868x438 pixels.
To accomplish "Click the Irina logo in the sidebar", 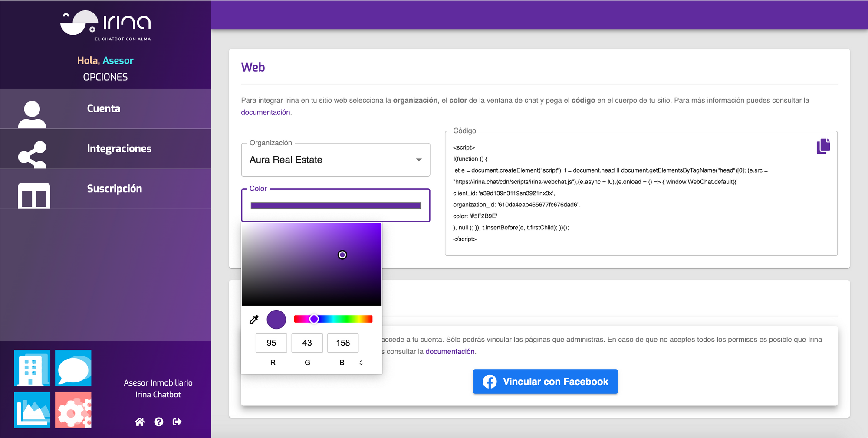I will click(x=105, y=25).
